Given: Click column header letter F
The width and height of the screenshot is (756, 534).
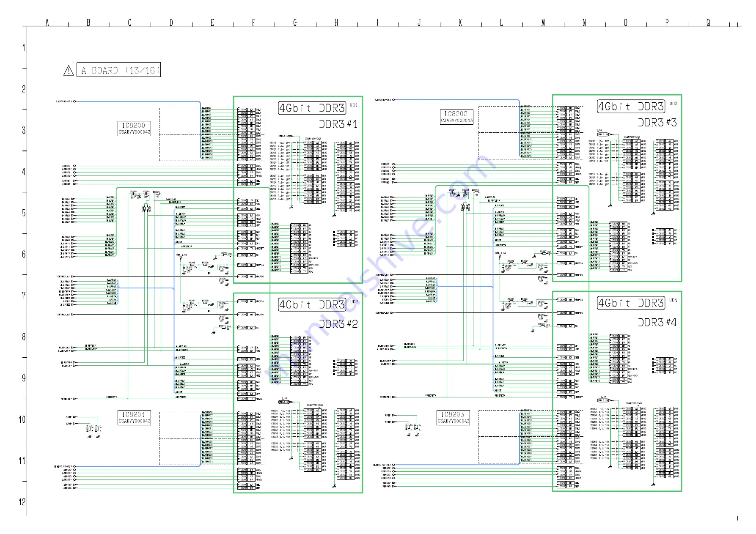Looking at the screenshot, I should (254, 23).
